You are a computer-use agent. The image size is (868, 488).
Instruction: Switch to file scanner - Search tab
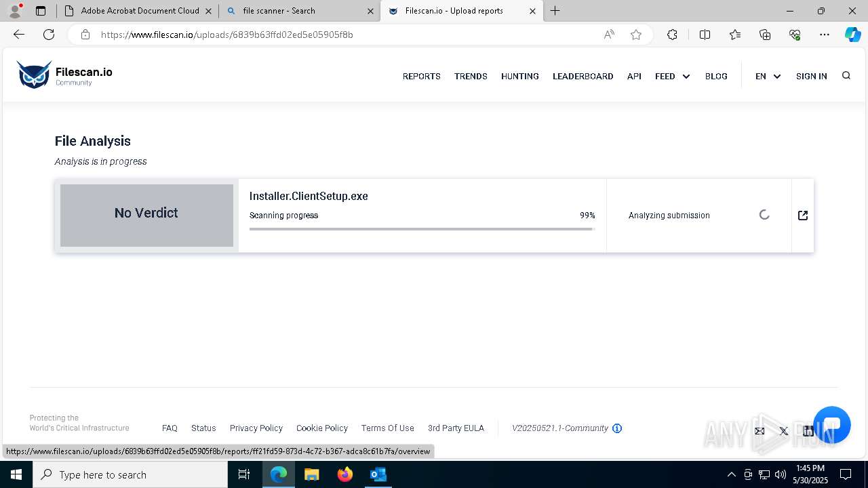click(299, 11)
